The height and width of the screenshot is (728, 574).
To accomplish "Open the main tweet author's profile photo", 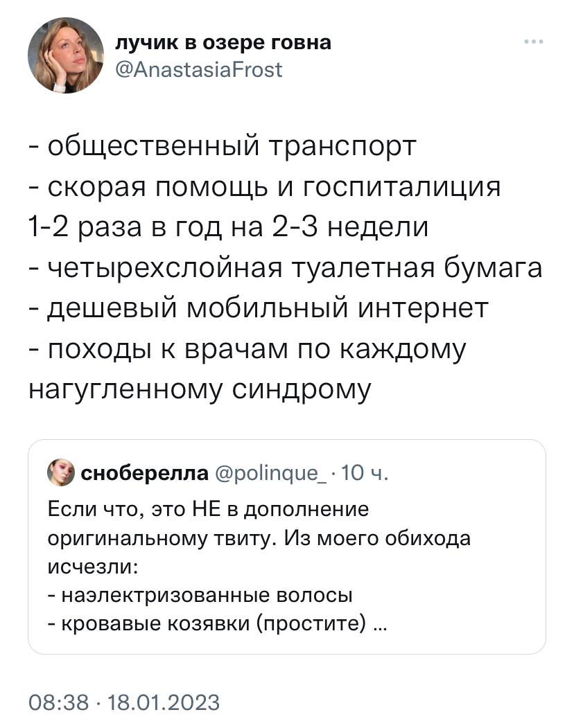I will coord(66,55).
